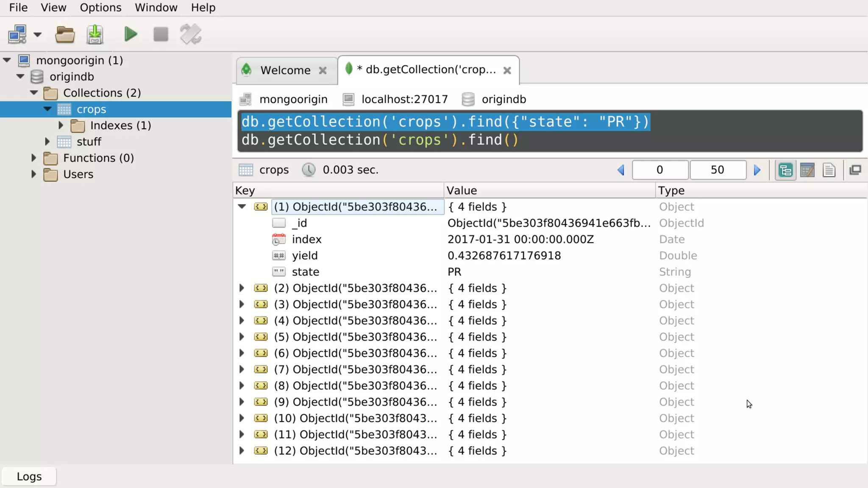Click the Connect computers toolbar icon
The width and height of the screenshot is (868, 488).
click(17, 34)
